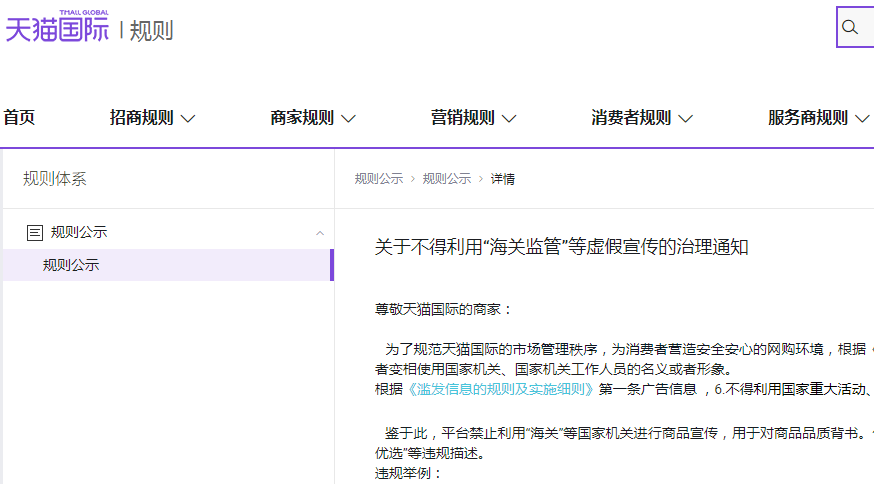Click the document icon beside 规则公示

pyautogui.click(x=35, y=233)
